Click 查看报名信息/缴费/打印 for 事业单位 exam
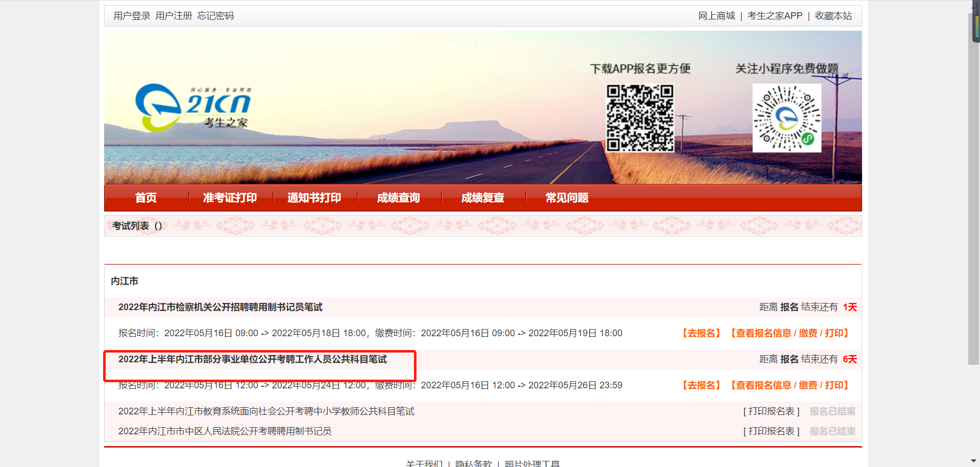This screenshot has height=467, width=980. (789, 385)
